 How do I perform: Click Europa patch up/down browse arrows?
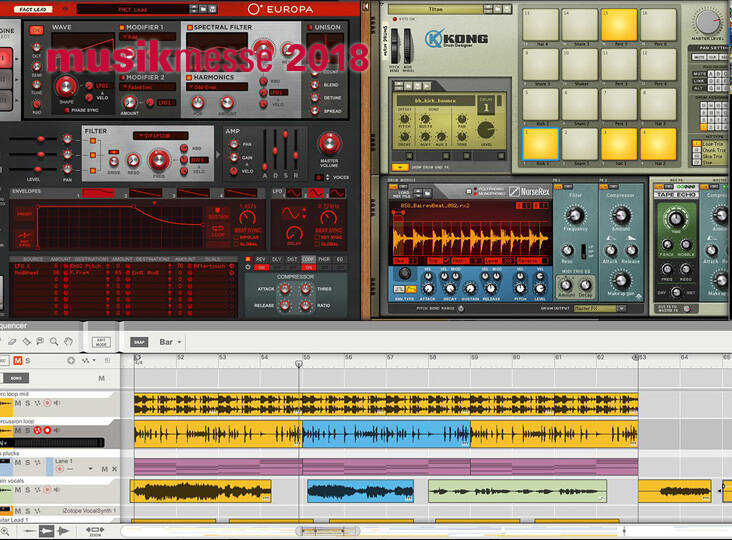click(194, 9)
